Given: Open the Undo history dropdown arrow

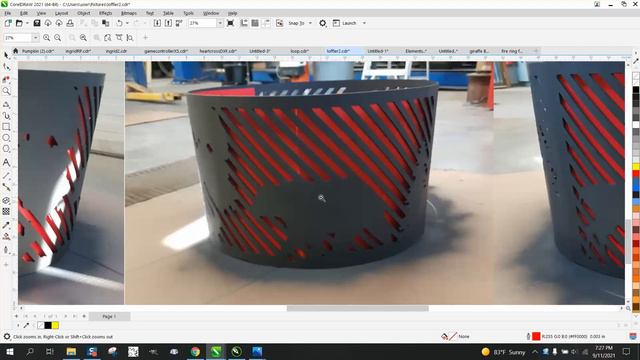Looking at the screenshot, I should [127, 23].
